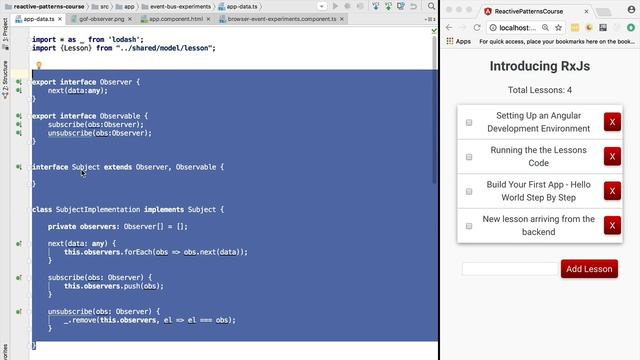Image resolution: width=640 pixels, height=360 pixels.
Task: Click the moon extension icon in Chrome
Action: [589, 27]
